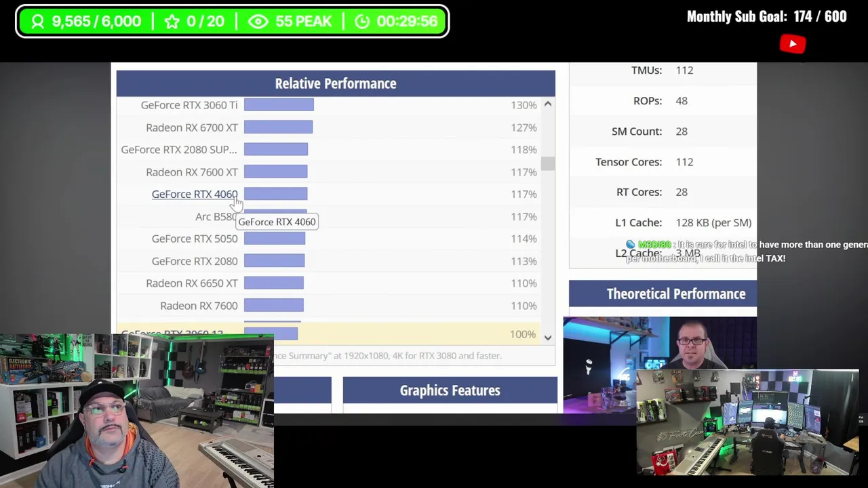
Task: Click the relative performance list's down arrow
Action: pyautogui.click(x=547, y=337)
